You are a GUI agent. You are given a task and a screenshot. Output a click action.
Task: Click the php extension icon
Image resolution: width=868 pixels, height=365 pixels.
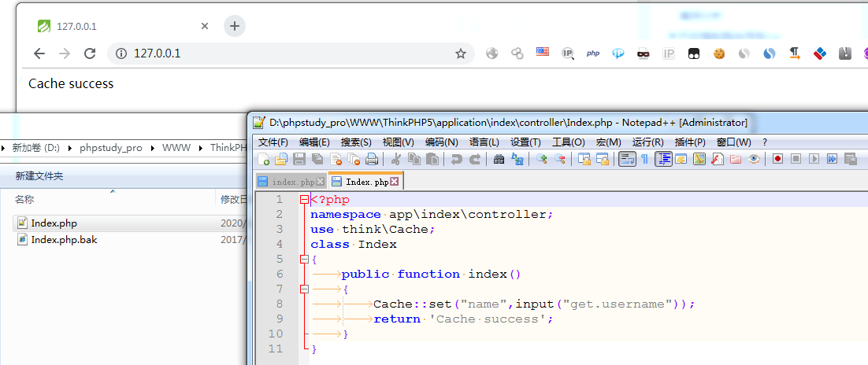click(x=593, y=53)
